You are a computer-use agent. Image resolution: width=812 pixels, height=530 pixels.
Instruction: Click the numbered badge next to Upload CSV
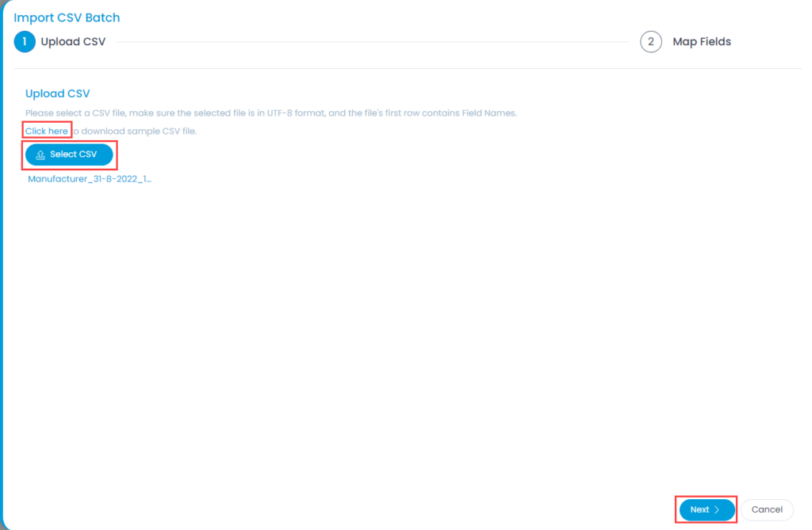click(24, 41)
